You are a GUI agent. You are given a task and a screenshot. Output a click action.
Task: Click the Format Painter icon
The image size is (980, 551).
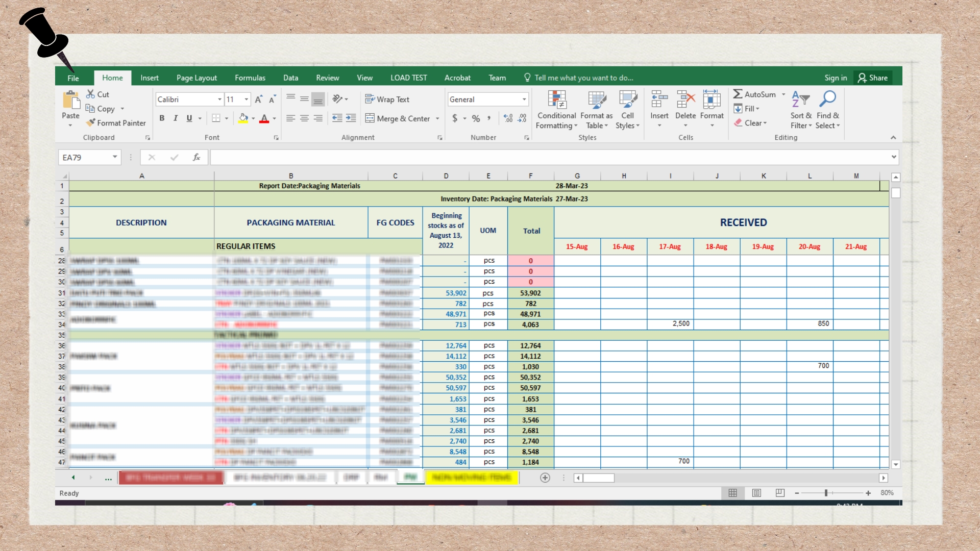(91, 123)
